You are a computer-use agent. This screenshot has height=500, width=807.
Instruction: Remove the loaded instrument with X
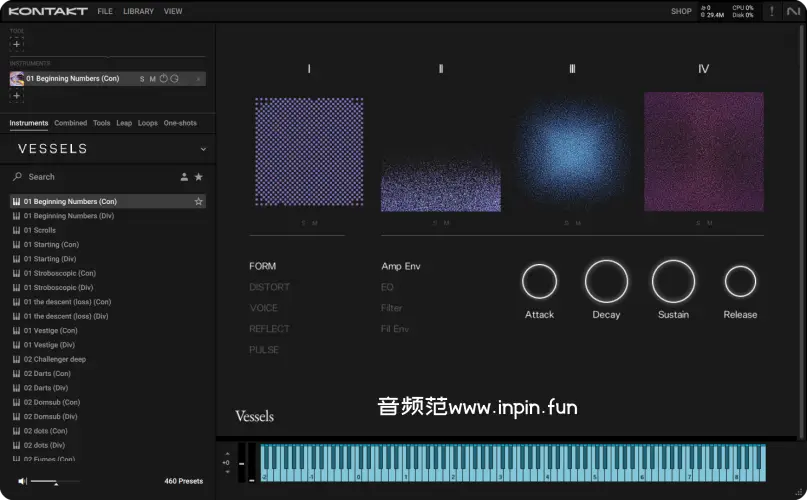pyautogui.click(x=198, y=79)
